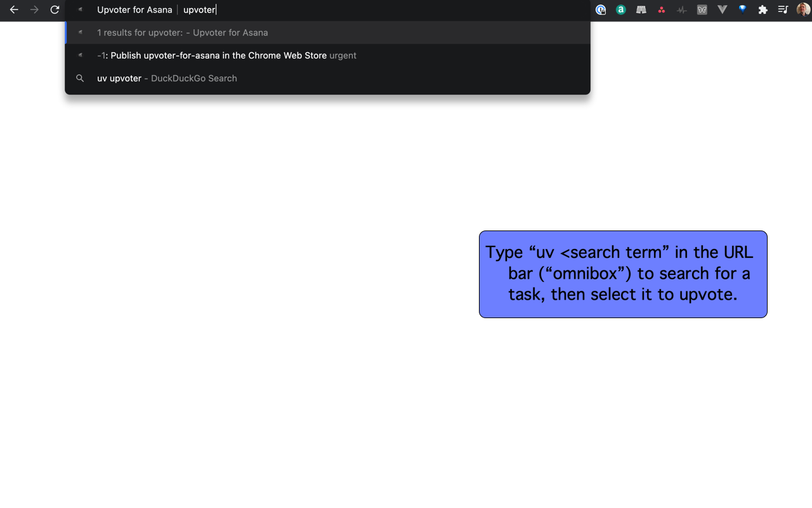Open the Extensions puzzle piece menu

[763, 10]
